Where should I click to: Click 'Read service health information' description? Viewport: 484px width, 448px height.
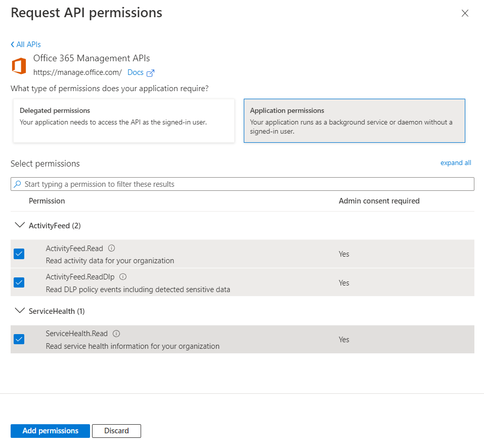[133, 346]
